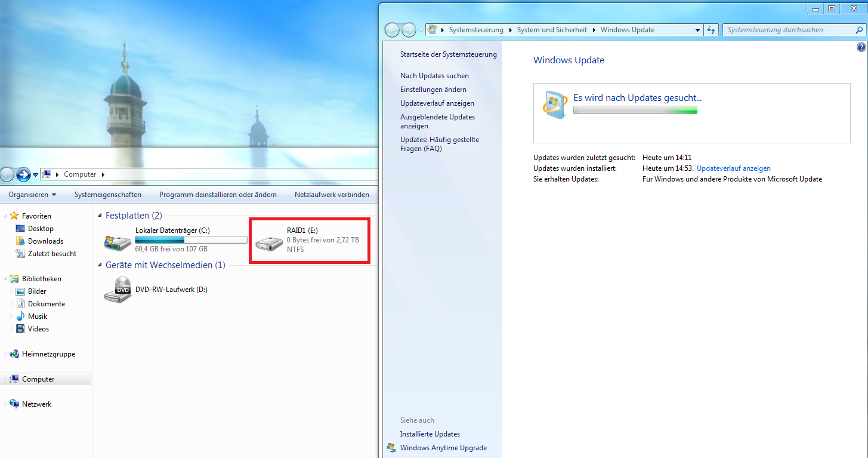Click the C: drive capacity bar
The height and width of the screenshot is (458, 868).
point(191,239)
